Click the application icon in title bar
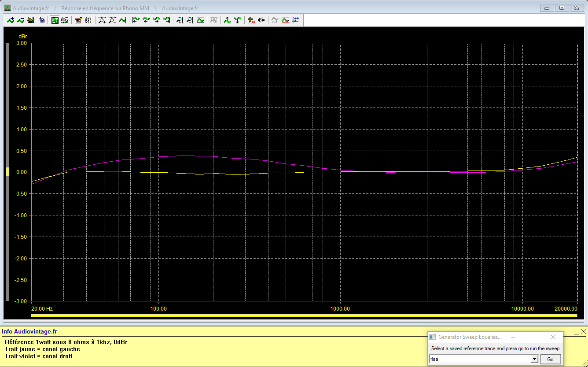The width and height of the screenshot is (588, 367). [7, 8]
